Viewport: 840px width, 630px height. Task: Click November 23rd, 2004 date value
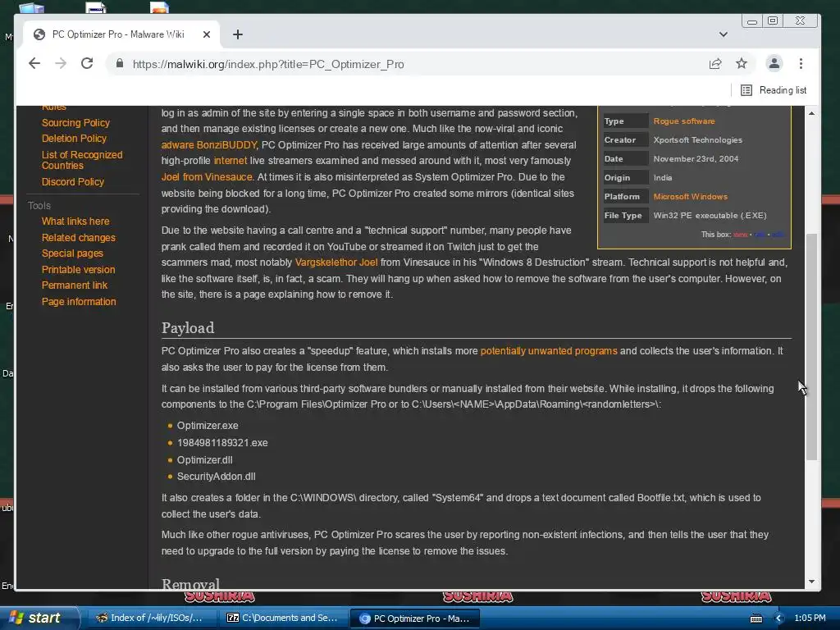696,158
